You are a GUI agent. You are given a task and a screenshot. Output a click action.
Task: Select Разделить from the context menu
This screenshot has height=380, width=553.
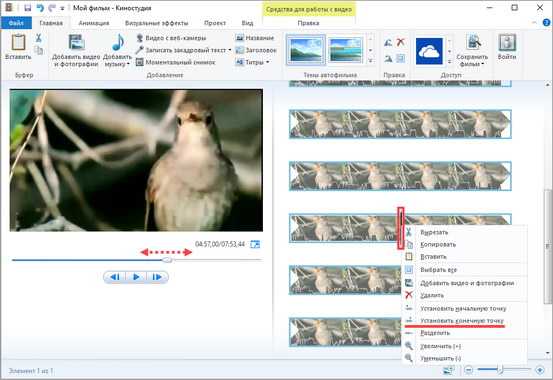(435, 333)
